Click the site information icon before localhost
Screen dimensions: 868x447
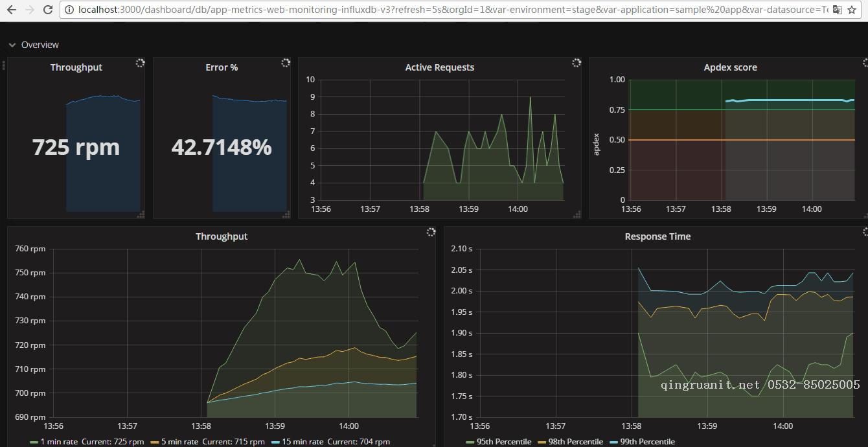tap(69, 10)
